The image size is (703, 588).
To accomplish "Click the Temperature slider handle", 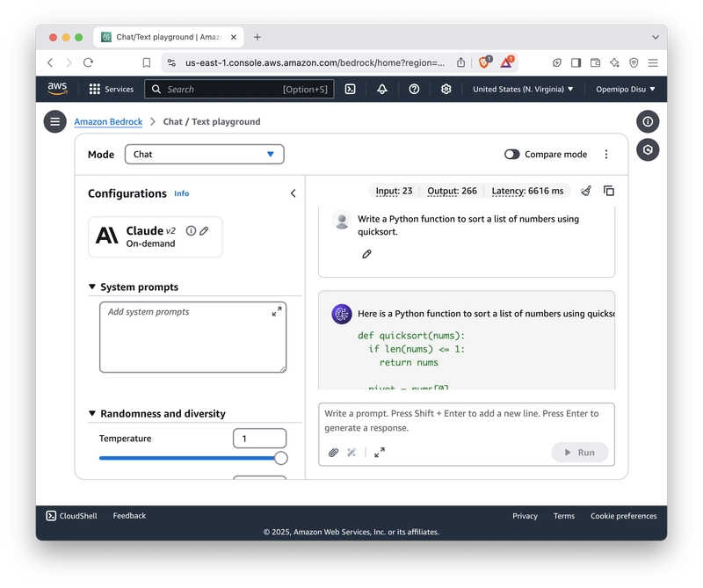I will coord(280,458).
